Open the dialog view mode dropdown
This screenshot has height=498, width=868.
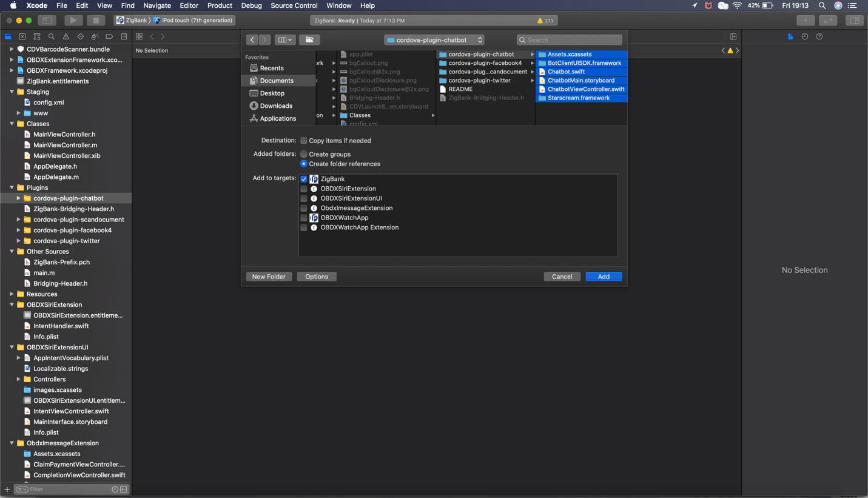(x=284, y=39)
